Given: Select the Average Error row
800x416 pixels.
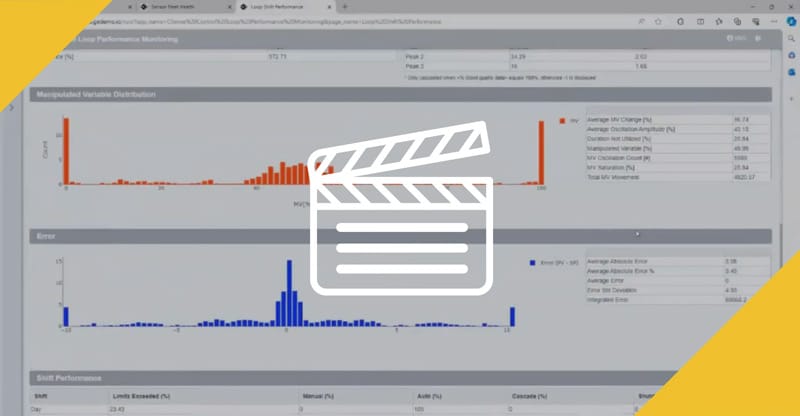Looking at the screenshot, I should 678,281.
